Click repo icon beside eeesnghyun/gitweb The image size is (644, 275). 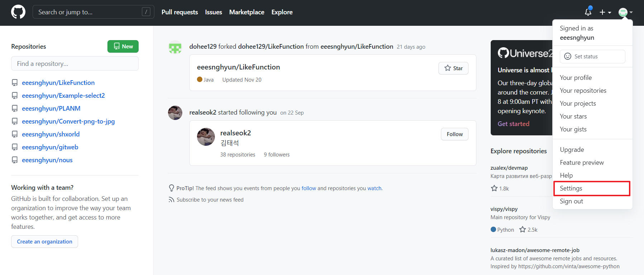coord(15,147)
